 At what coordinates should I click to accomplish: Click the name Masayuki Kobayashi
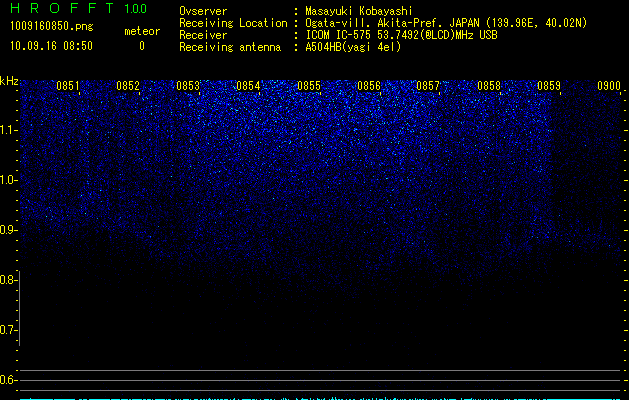pyautogui.click(x=359, y=11)
